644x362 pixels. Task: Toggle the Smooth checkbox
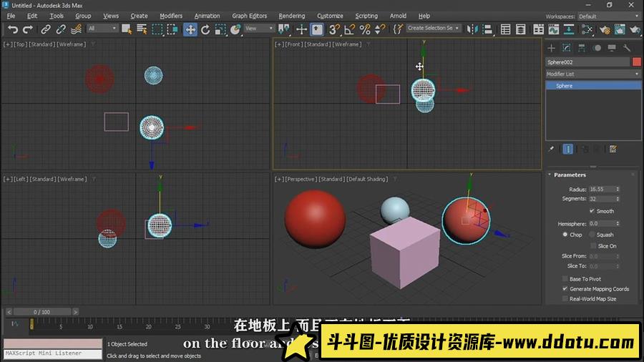(592, 211)
